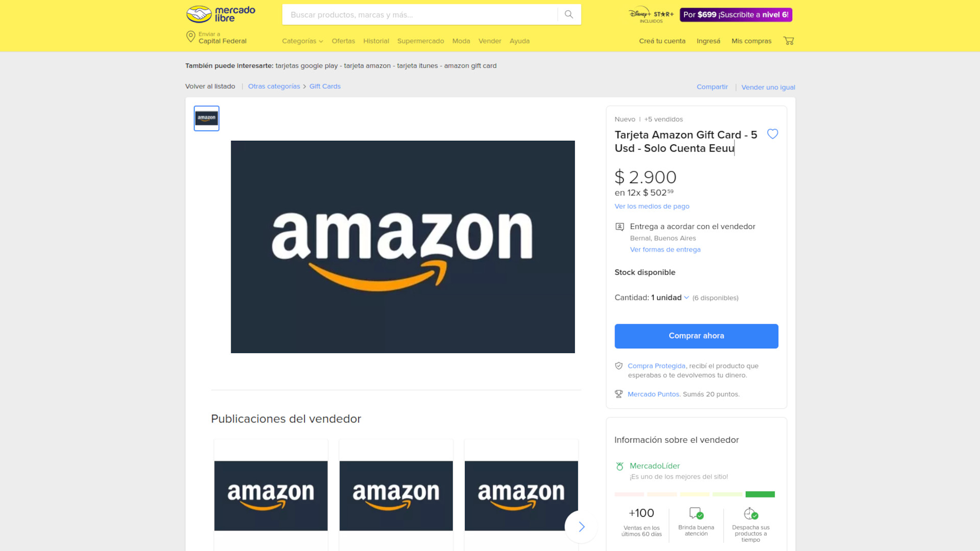Click the green seller reputation bar segment
This screenshot has height=551, width=980.
click(760, 494)
